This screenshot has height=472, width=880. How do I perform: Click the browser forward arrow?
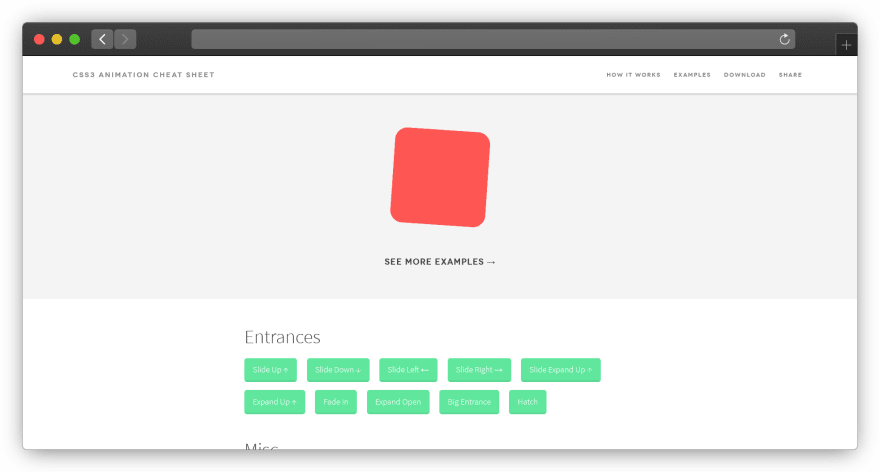tap(125, 39)
